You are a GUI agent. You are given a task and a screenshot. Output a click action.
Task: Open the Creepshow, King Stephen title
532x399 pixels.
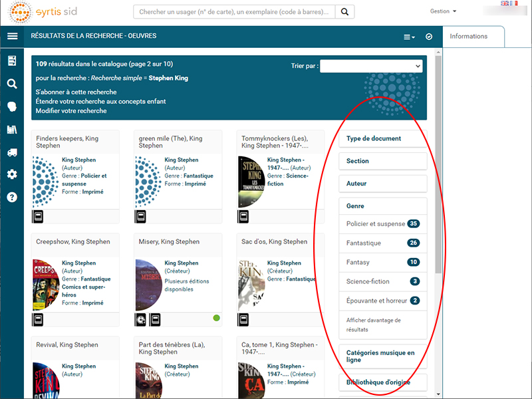tap(73, 241)
